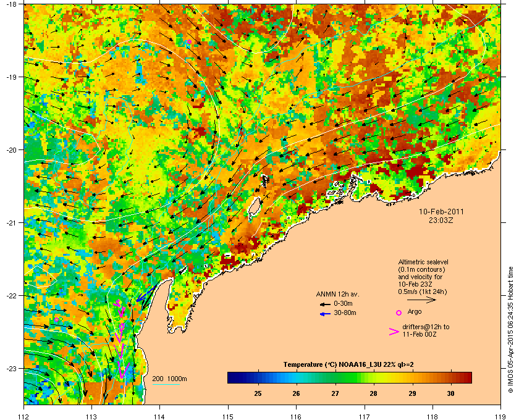Click the latitude axis label -21
This screenshot has width=519, height=420.
pos(11,223)
